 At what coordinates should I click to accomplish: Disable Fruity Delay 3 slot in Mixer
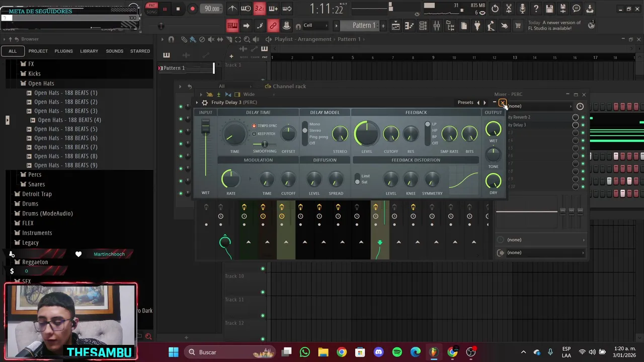(583, 125)
